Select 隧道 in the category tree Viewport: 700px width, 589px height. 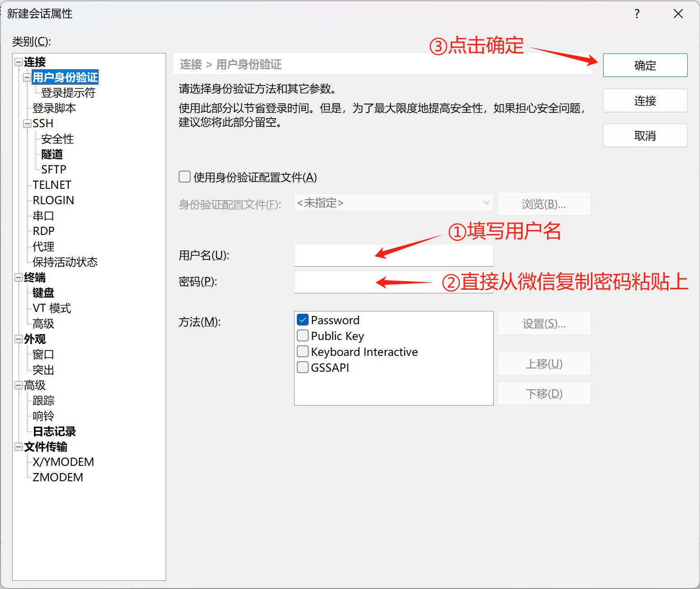tap(52, 154)
